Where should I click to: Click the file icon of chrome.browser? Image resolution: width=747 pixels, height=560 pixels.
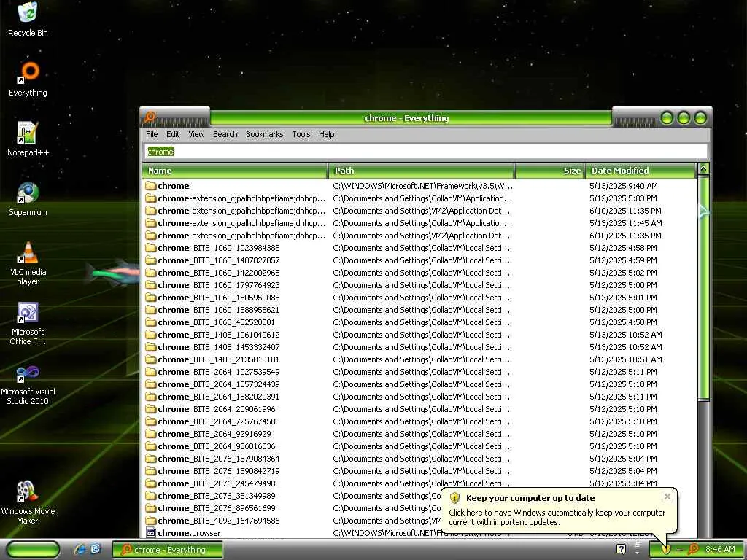pos(151,532)
